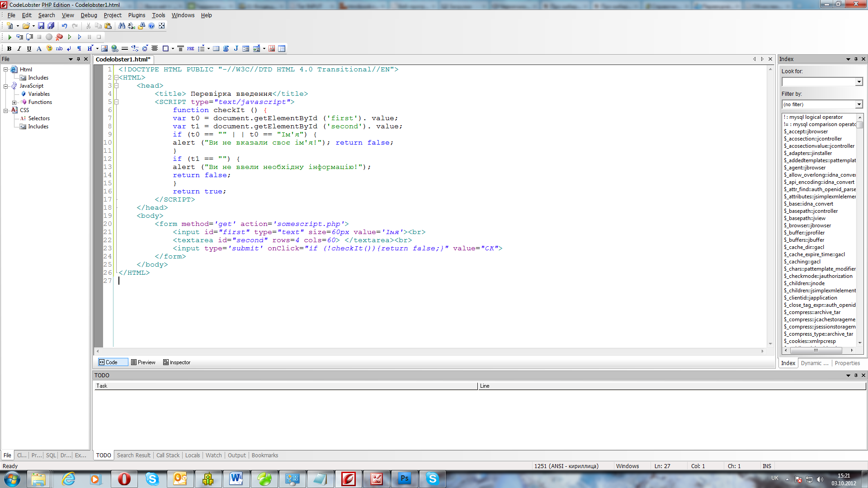Insert PRE tag icon
Screen dimensions: 868x488
pyautogui.click(x=190, y=48)
